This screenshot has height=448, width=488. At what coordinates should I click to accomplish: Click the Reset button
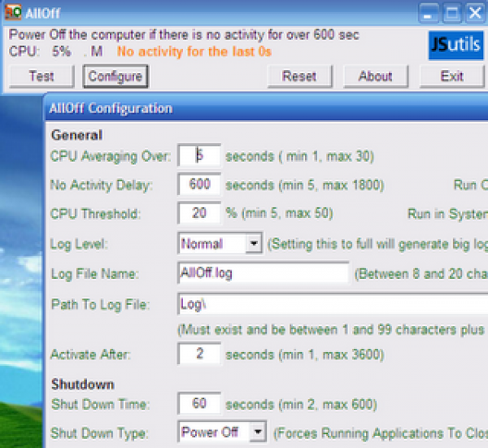pos(299,76)
